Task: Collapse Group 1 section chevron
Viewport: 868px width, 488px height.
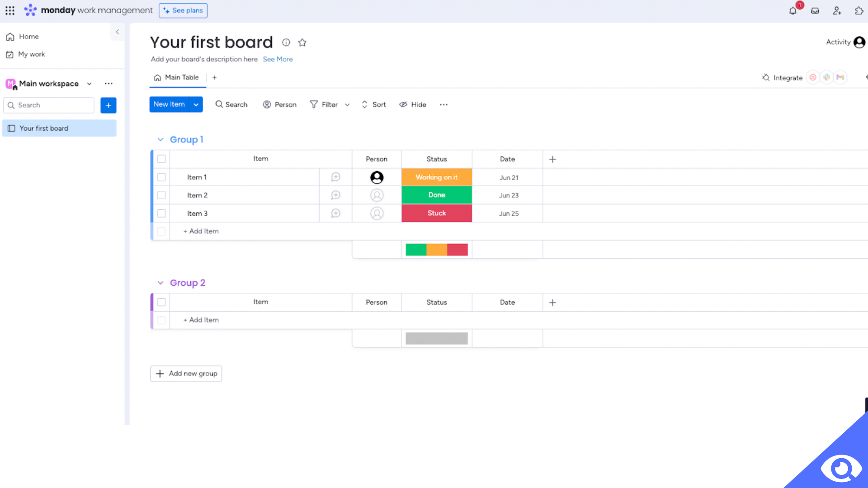Action: tap(160, 139)
